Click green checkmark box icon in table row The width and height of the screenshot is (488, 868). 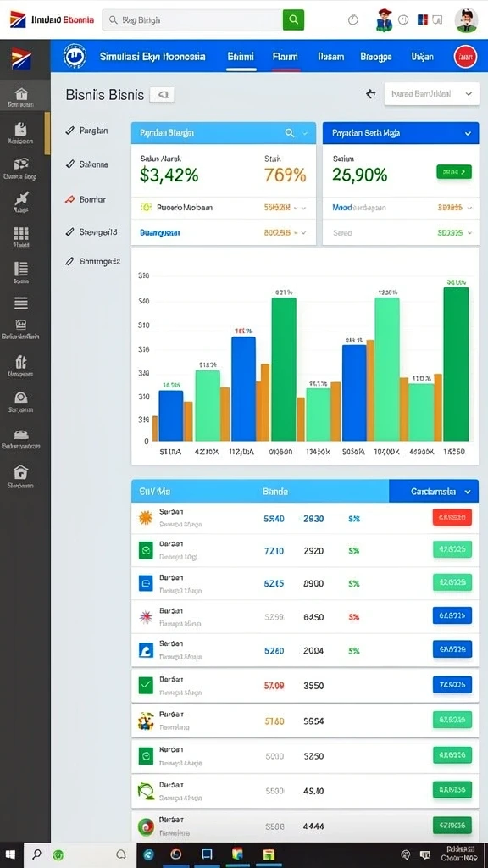(x=146, y=685)
